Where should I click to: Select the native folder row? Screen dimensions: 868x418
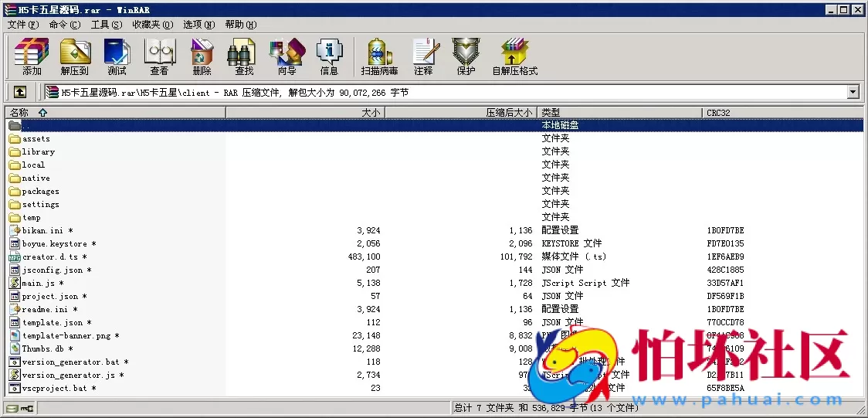pyautogui.click(x=435, y=178)
